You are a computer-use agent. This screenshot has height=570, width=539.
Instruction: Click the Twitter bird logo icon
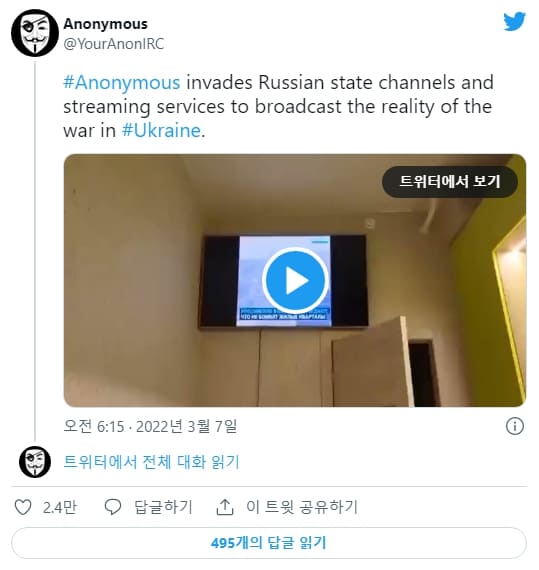click(x=514, y=21)
